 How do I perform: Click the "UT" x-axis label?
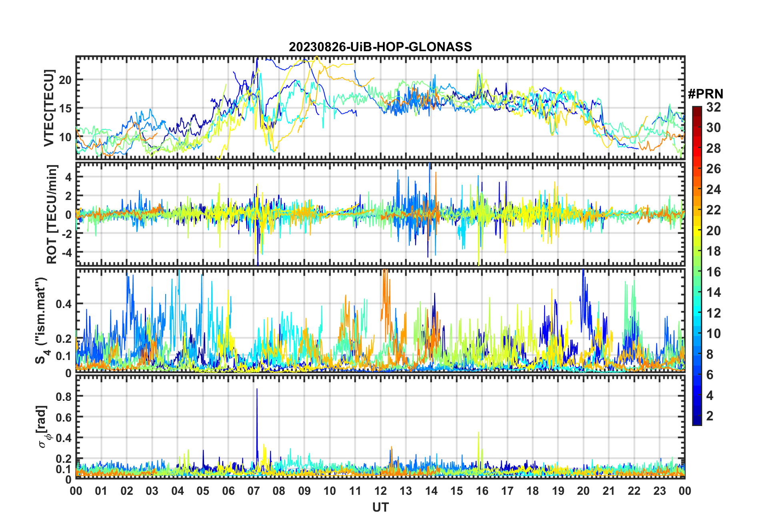380,508
